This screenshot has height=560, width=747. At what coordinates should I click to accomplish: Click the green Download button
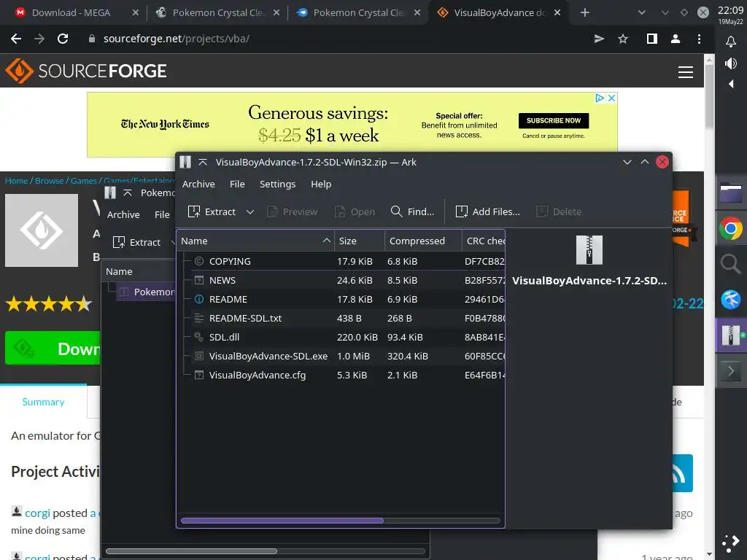coord(53,348)
